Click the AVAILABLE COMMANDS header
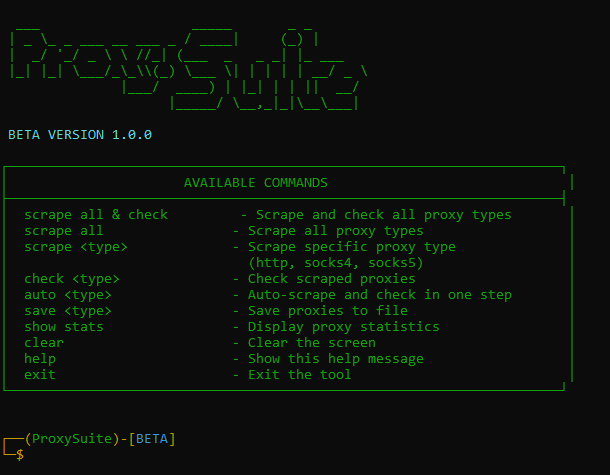The width and height of the screenshot is (610, 475). click(255, 183)
